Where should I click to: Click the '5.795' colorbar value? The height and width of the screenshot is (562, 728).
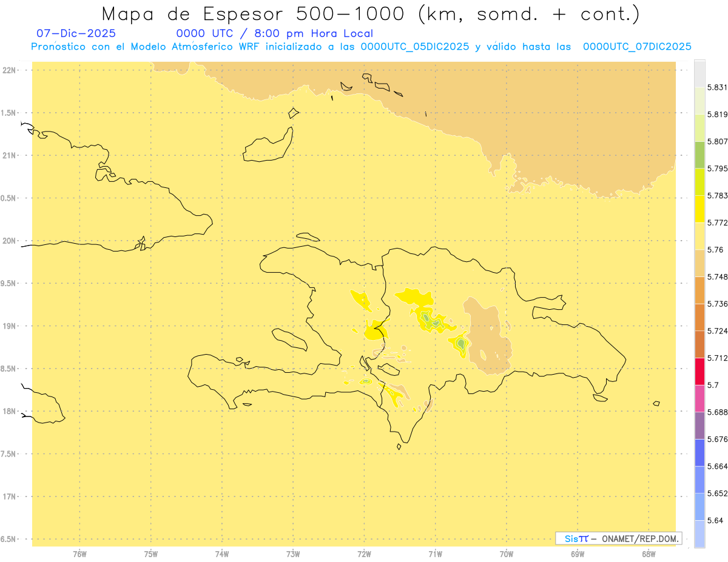(x=718, y=168)
